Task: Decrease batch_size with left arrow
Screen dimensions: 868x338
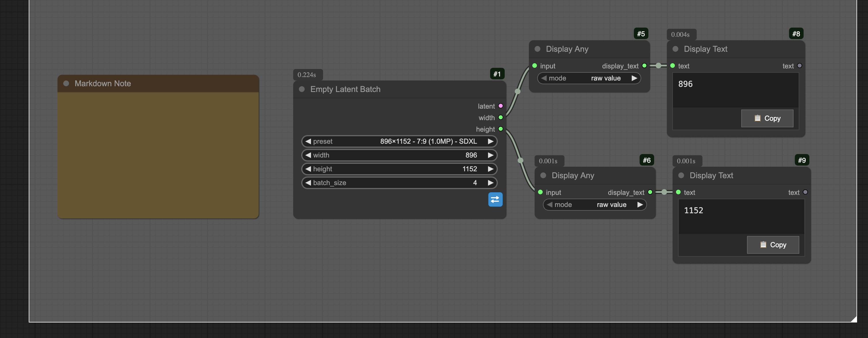Action: 308,183
